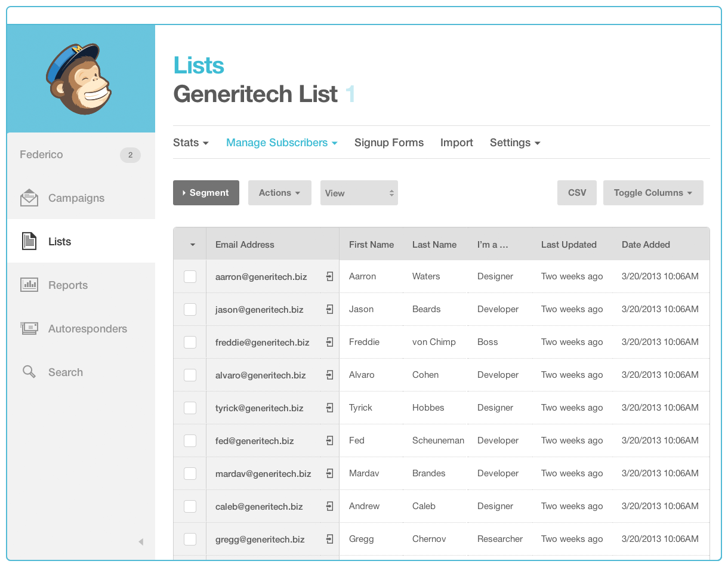The height and width of the screenshot is (567, 728).
Task: Select checkbox for freddie@generitech.biz row
Action: click(190, 342)
